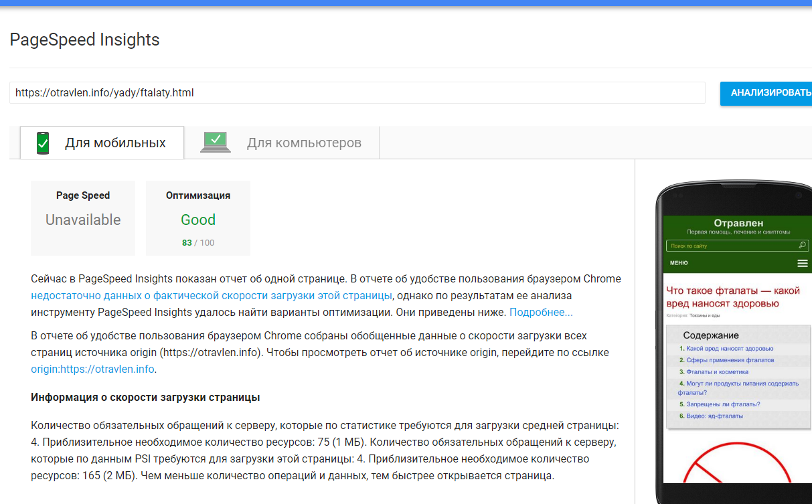Screen dimensions: 812x504
Task: Open the hamburger menu in phone preview
Action: click(803, 263)
